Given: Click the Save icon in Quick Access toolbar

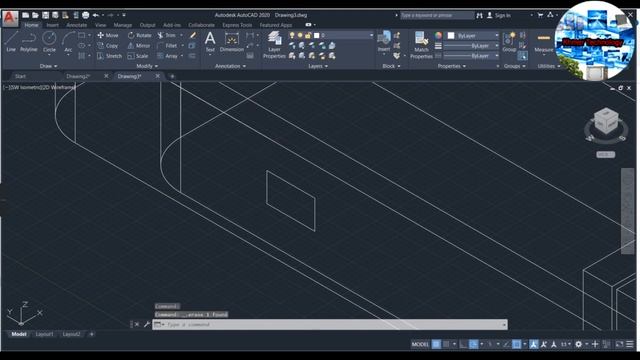Looking at the screenshot, I should 45,15.
